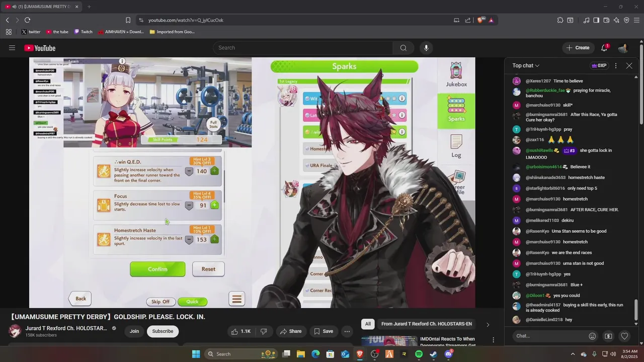Image resolution: width=644 pixels, height=362 pixels.
Task: Switch to the current UMAMUSUME browser tab
Action: (42, 7)
